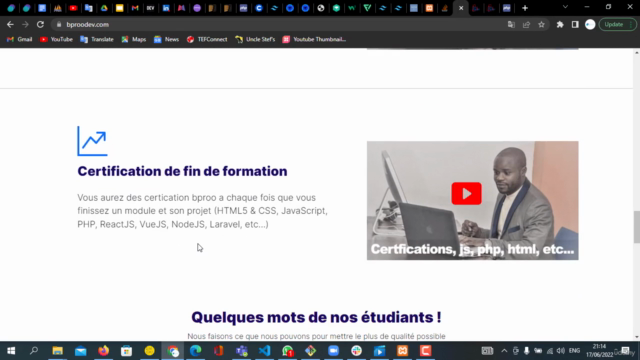Switch to the YouTube tab
The image size is (640, 360).
click(x=73, y=8)
